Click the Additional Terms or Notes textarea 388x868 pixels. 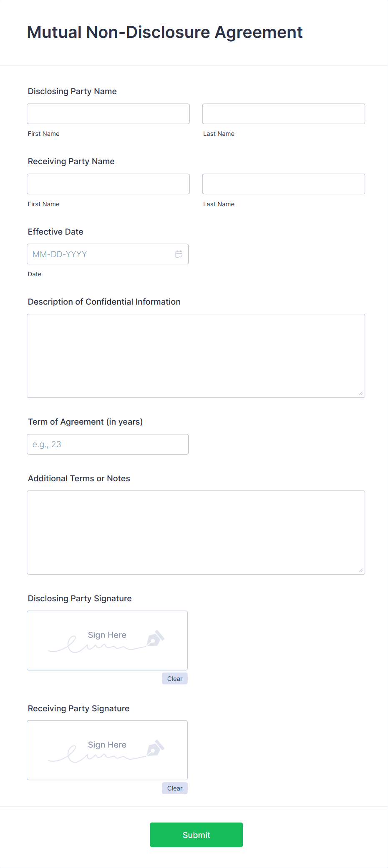[196, 532]
